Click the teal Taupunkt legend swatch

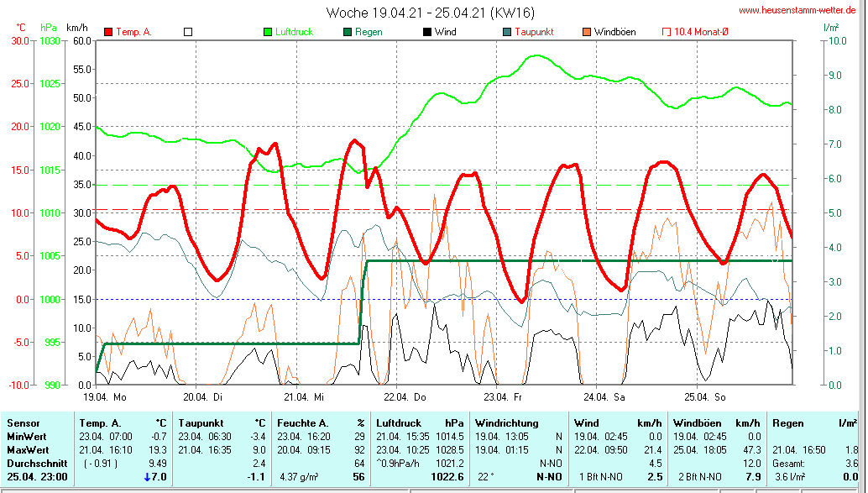coord(507,32)
